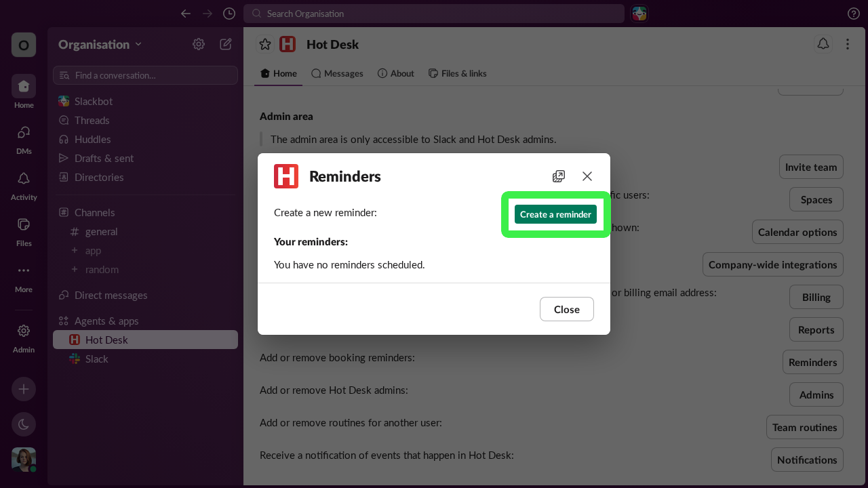
Task: Open Directories in sidebar
Action: tap(145, 177)
